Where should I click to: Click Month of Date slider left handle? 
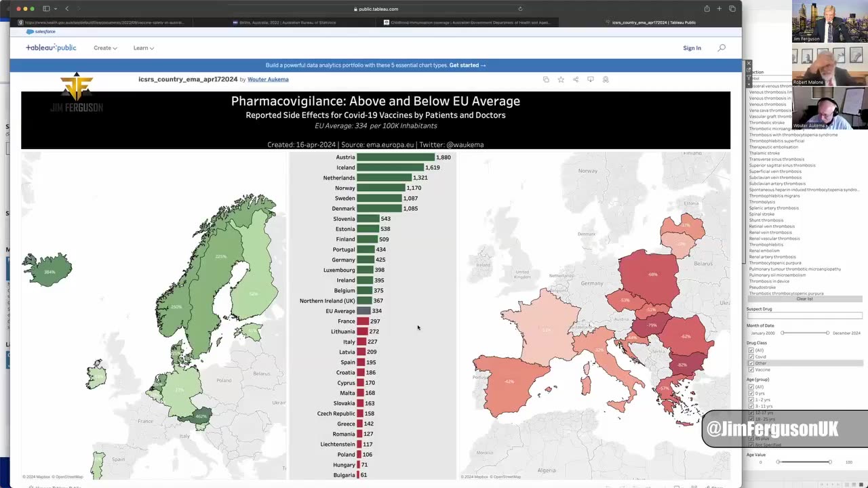[783, 333]
